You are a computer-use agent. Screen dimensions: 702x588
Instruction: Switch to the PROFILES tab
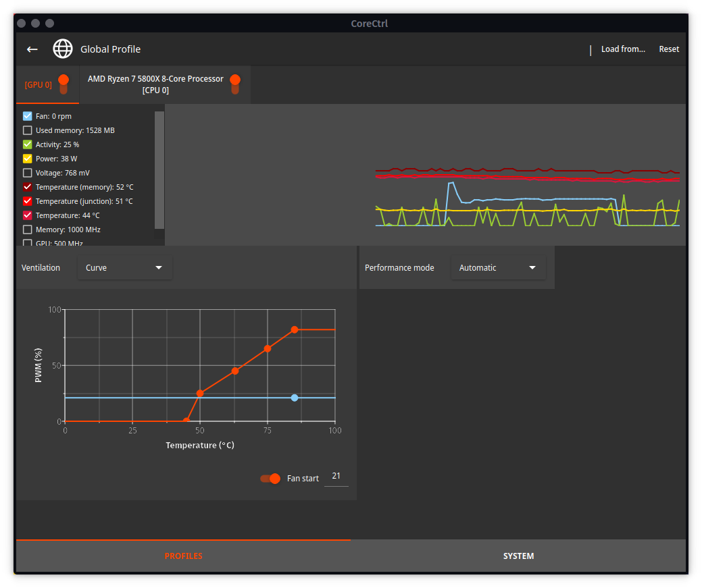pyautogui.click(x=184, y=556)
